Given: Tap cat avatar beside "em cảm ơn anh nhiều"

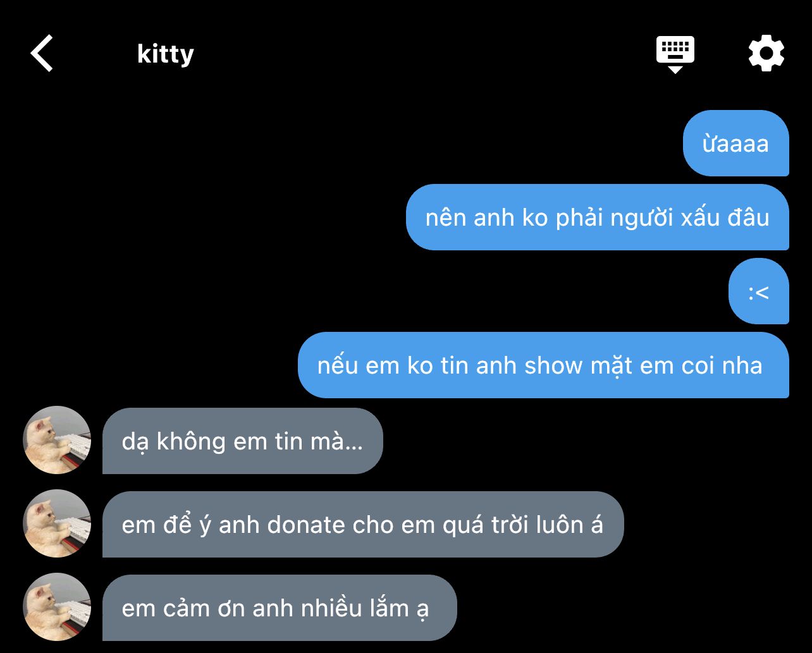Looking at the screenshot, I should pos(57,607).
